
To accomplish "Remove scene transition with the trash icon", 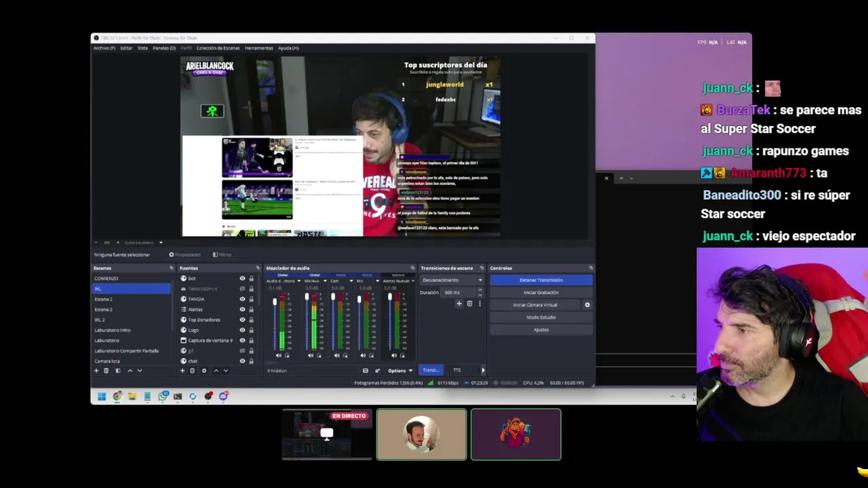I will point(469,304).
